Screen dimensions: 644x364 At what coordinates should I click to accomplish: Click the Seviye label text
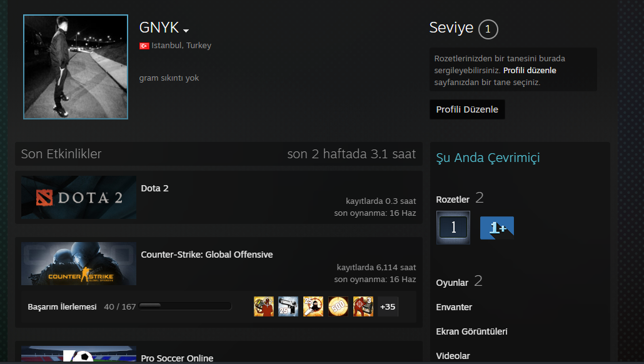451,28
